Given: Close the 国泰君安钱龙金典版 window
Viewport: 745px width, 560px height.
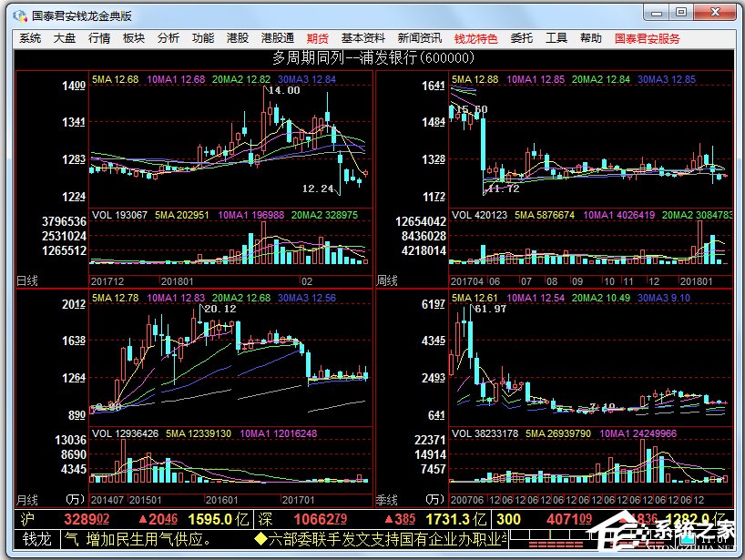Looking at the screenshot, I should tap(716, 13).
